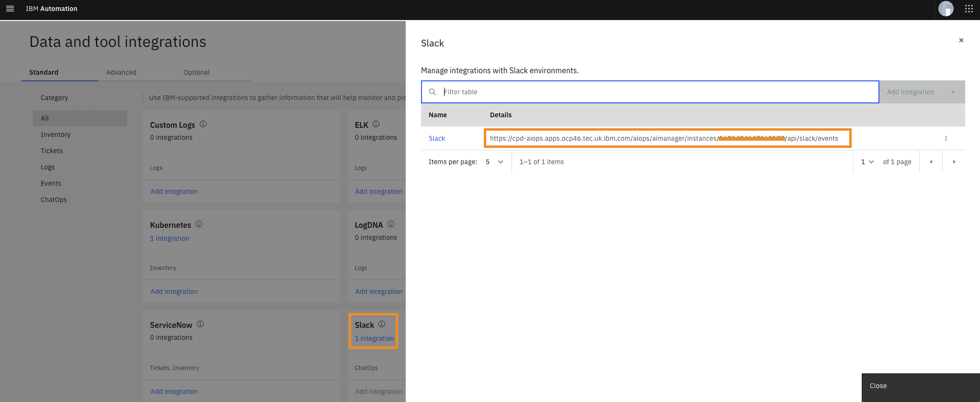Click the Slack events URL details

click(x=664, y=138)
